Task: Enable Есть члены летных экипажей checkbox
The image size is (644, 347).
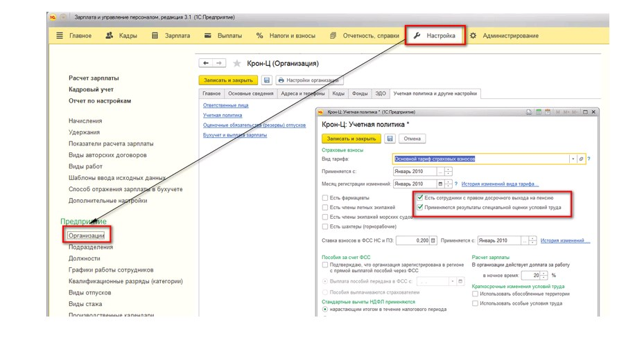Action: pyautogui.click(x=325, y=208)
